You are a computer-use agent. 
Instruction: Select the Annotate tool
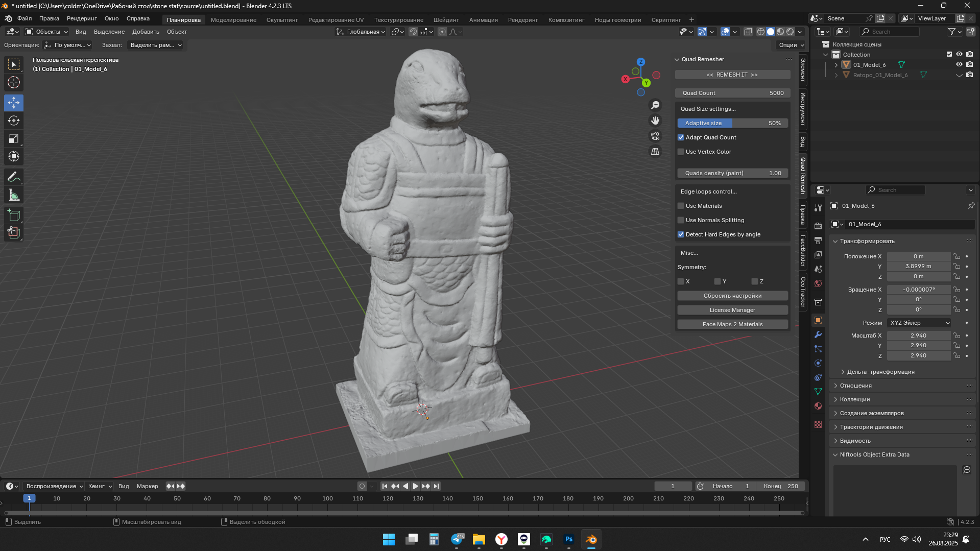pos(14,177)
